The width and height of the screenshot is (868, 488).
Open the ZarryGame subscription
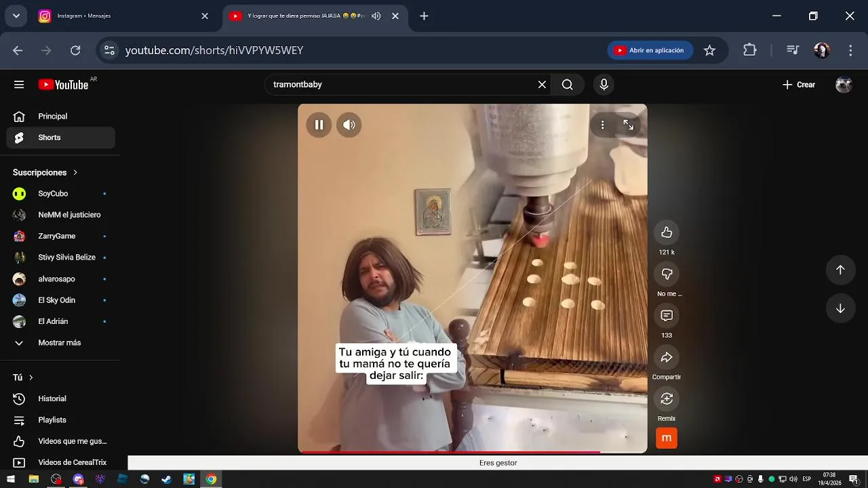tap(61, 237)
